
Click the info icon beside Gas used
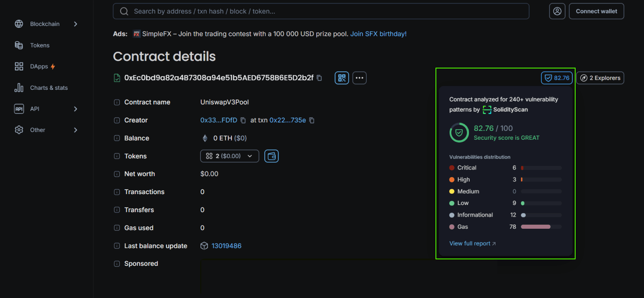coord(117,228)
